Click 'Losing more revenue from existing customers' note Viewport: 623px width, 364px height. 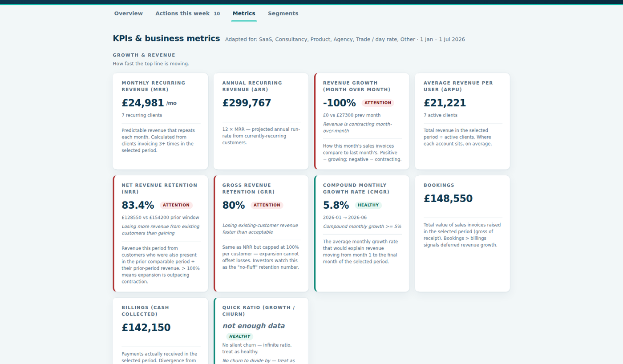(x=160, y=230)
